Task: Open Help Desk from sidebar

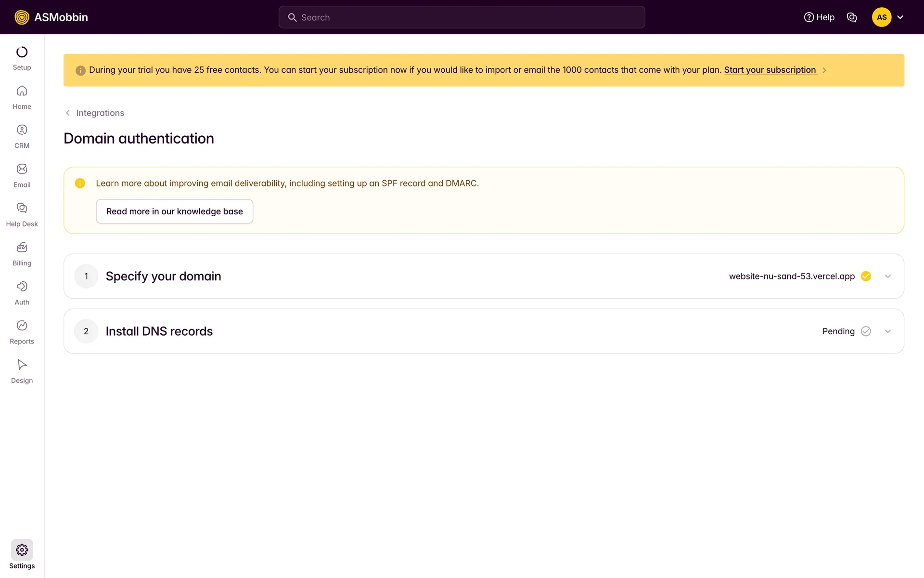Action: point(22,208)
